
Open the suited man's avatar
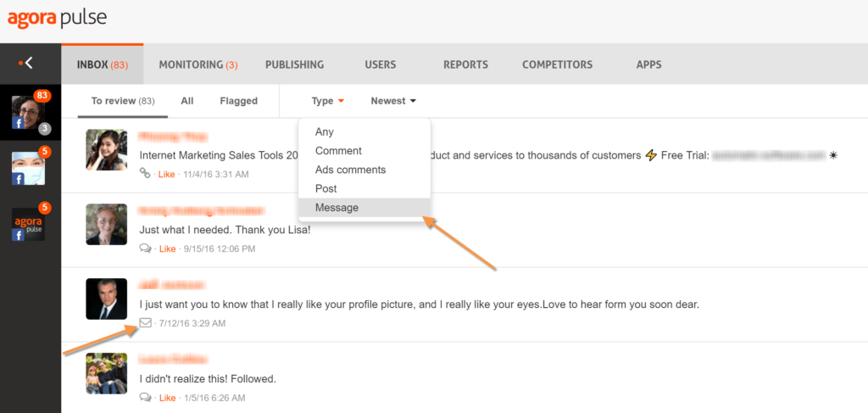point(107,299)
